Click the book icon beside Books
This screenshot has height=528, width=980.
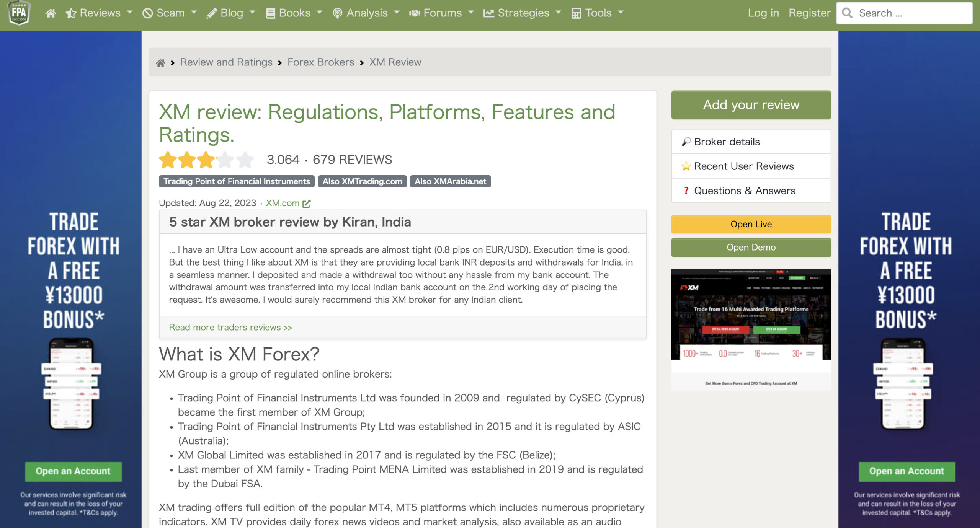click(270, 13)
